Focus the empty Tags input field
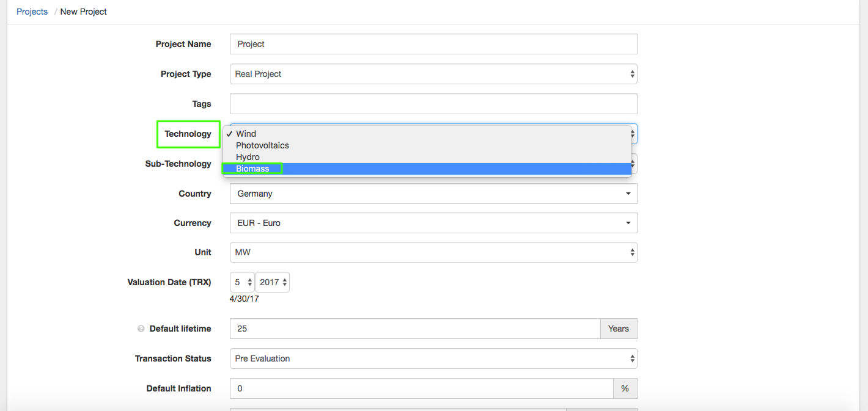Image resolution: width=868 pixels, height=411 pixels. click(433, 104)
